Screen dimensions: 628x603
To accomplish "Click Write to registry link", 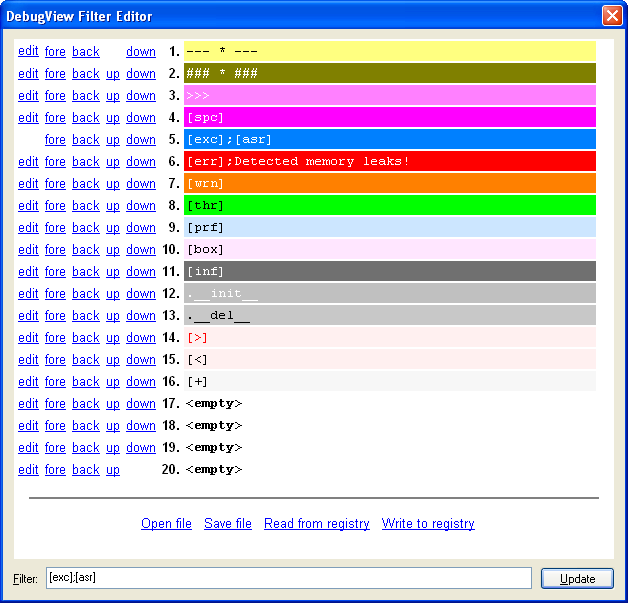I will click(x=428, y=523).
